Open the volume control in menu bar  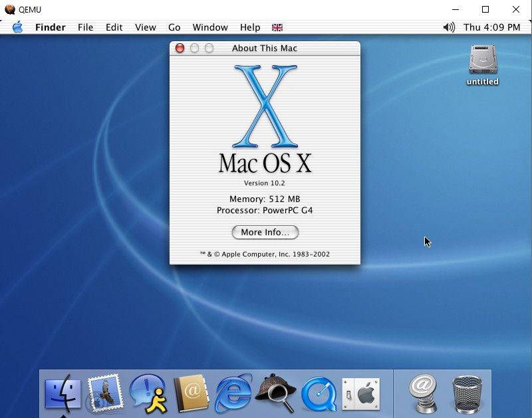(449, 27)
